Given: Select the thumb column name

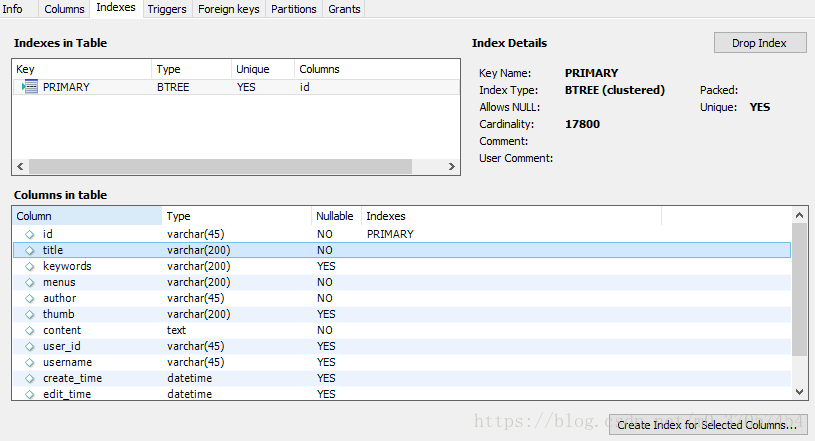Looking at the screenshot, I should pyautogui.click(x=59, y=314).
